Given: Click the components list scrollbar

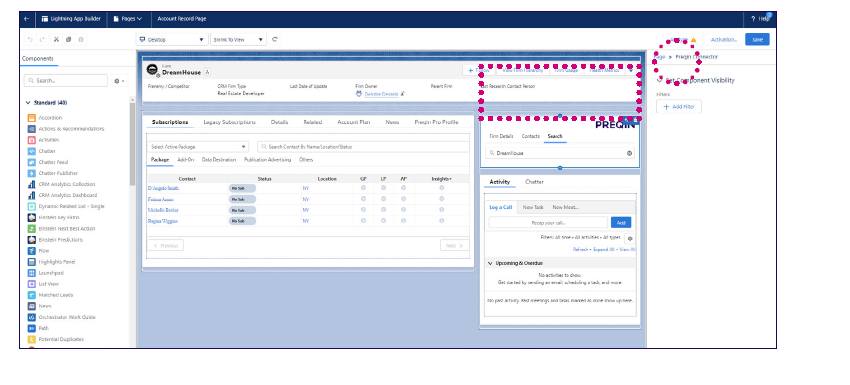Looking at the screenshot, I should coord(132,144).
